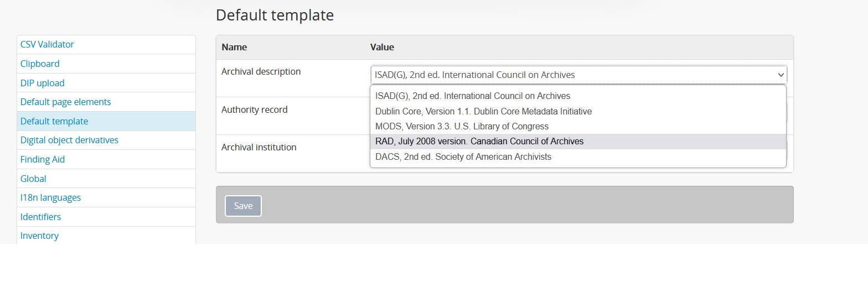Choose ISAD(G) 2nd ed. option in list

(x=578, y=96)
